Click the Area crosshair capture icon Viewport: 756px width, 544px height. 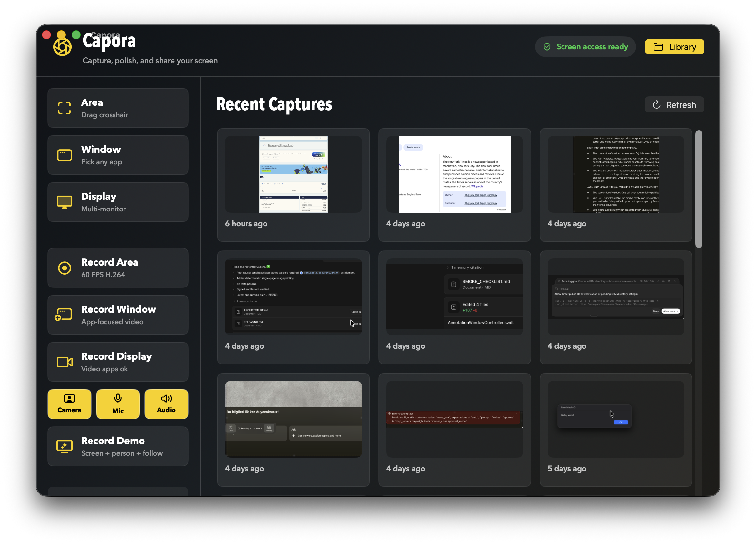point(64,108)
